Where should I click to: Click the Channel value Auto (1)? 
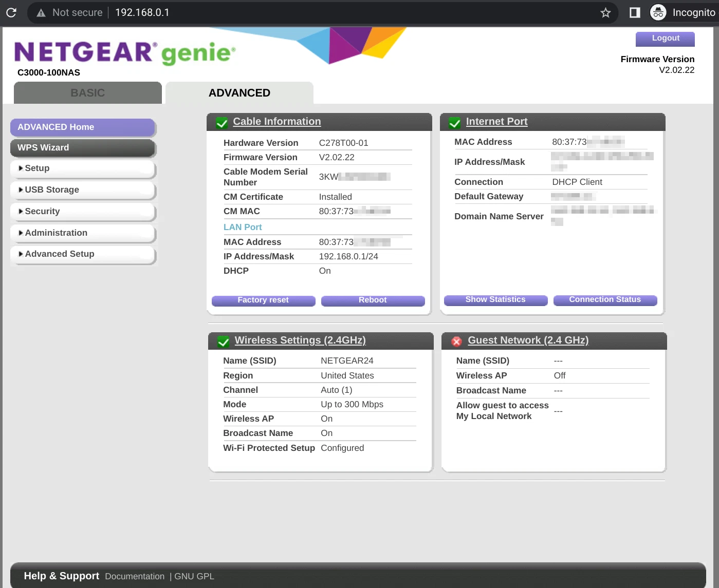[x=337, y=390]
